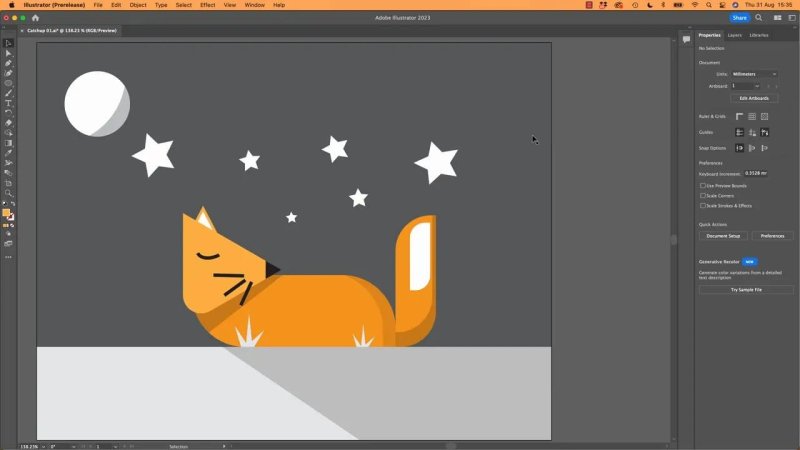This screenshot has width=800, height=450.
Task: Switch to the Libraries tab
Action: pos(759,35)
